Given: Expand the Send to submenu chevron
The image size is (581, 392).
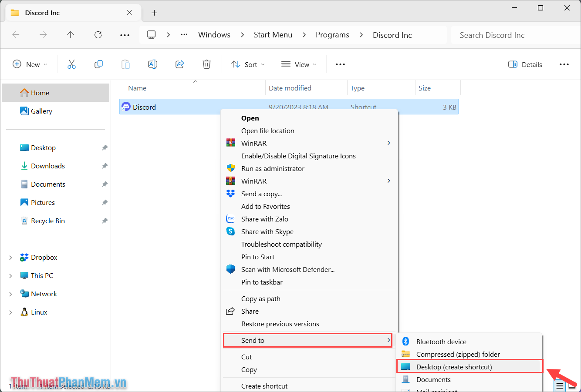Looking at the screenshot, I should click(x=389, y=340).
